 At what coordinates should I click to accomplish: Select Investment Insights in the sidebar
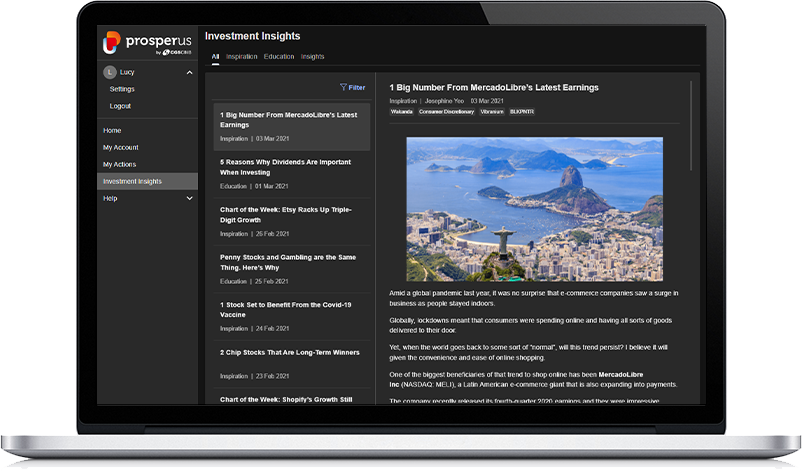[x=147, y=181]
